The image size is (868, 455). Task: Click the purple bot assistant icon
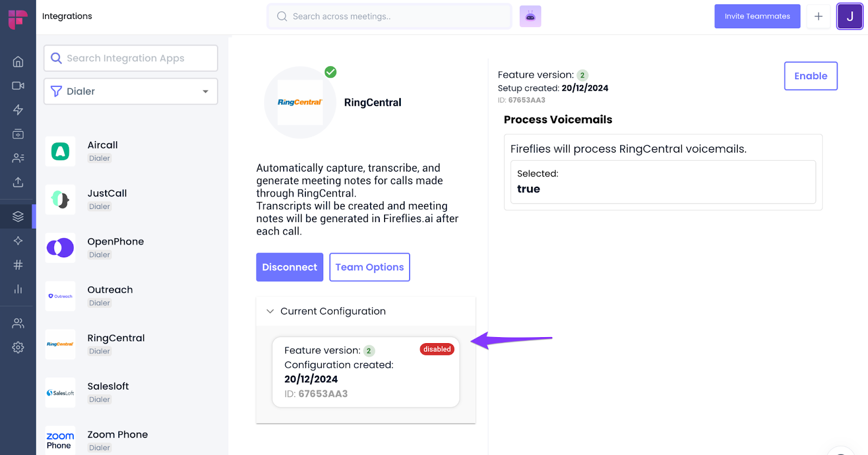pos(530,16)
